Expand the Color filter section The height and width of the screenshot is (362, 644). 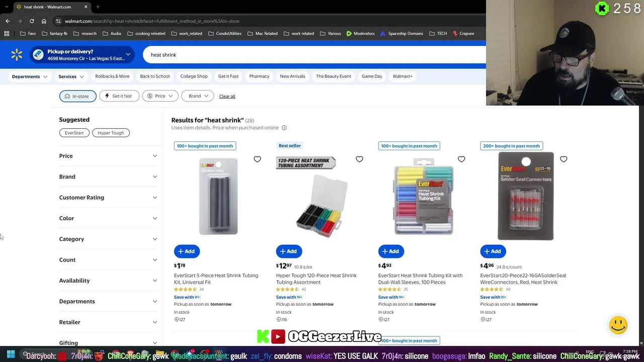pos(108,218)
